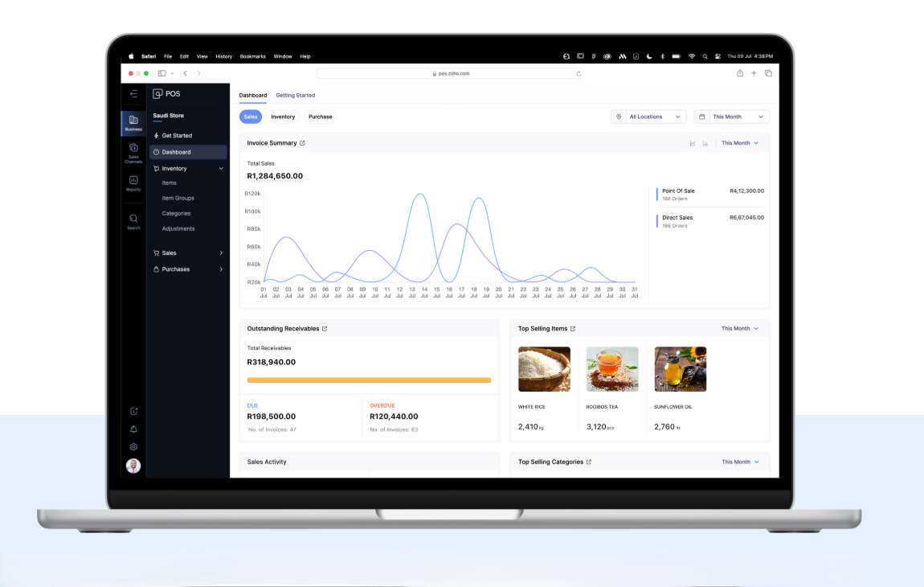Open the Bookmarks menu
The width and height of the screenshot is (924, 587).
(x=253, y=56)
